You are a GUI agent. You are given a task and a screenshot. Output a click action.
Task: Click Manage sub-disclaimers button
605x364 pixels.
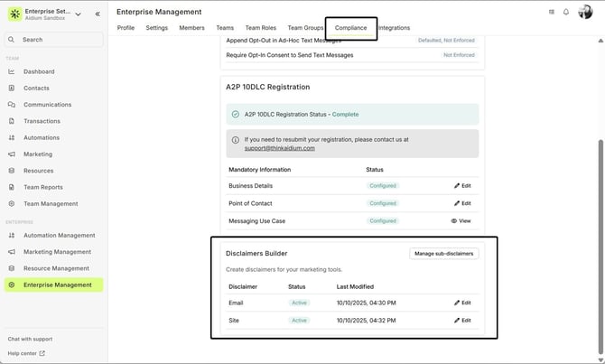[x=443, y=254]
